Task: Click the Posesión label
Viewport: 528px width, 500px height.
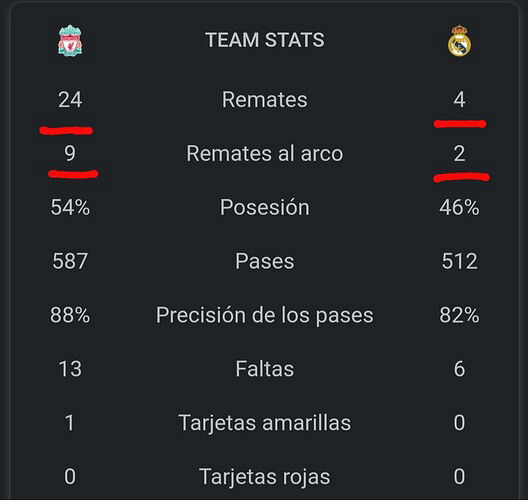Action: (265, 207)
